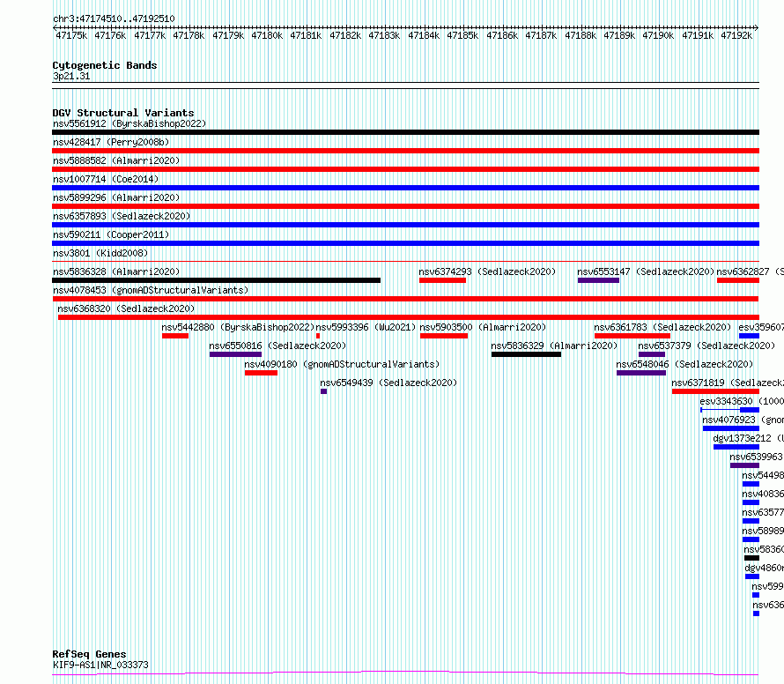Select the nsv3801 (Kidd2008) label
The height and width of the screenshot is (684, 784).
(100, 253)
